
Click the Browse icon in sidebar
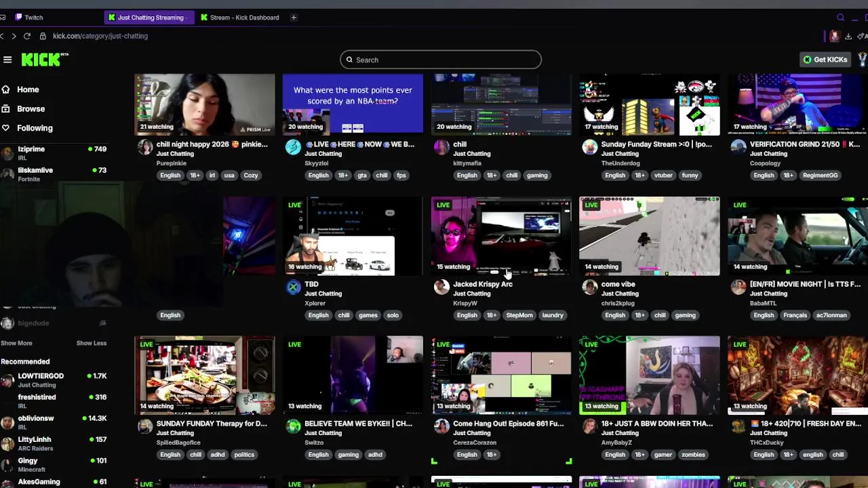click(5, 108)
